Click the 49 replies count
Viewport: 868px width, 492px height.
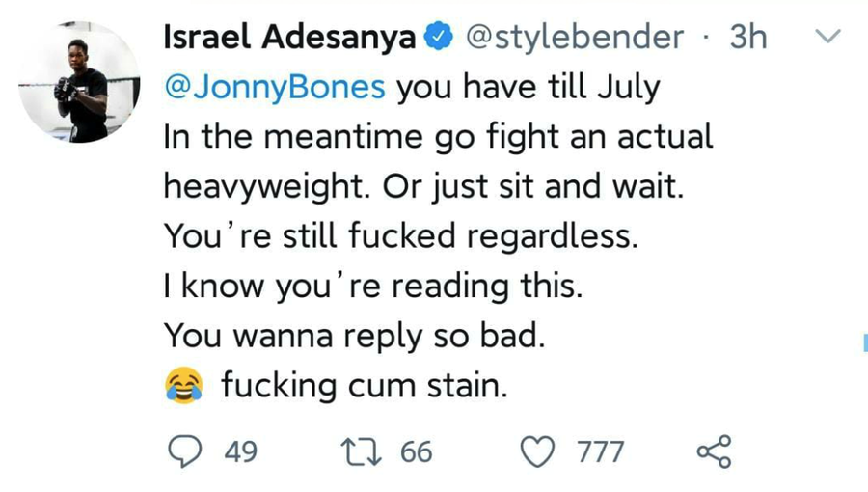coord(240,451)
